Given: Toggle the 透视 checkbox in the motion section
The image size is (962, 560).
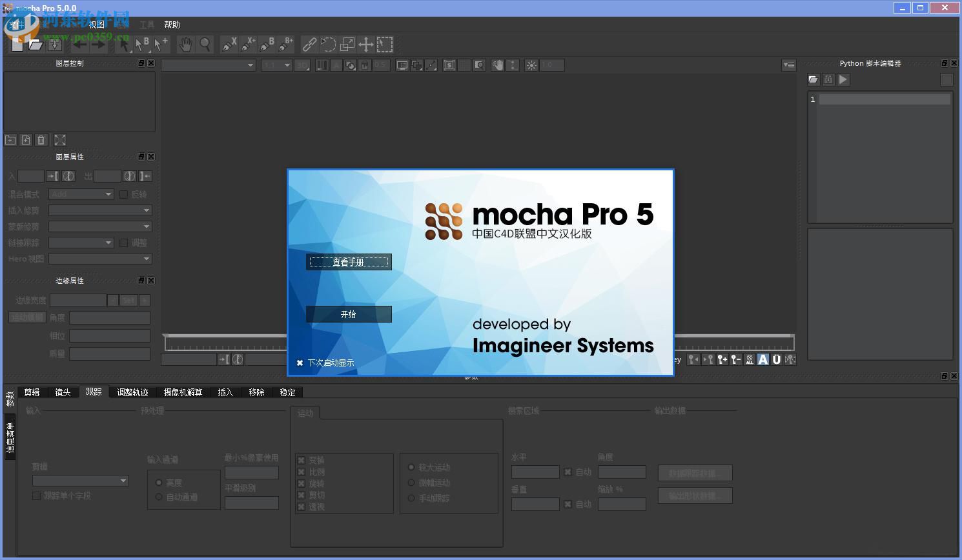Looking at the screenshot, I should pyautogui.click(x=301, y=506).
